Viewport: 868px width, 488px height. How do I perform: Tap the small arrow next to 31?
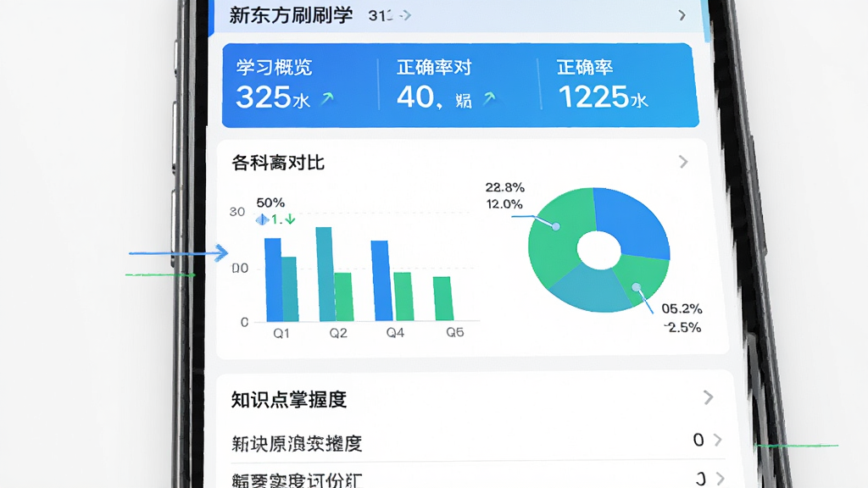pos(405,15)
